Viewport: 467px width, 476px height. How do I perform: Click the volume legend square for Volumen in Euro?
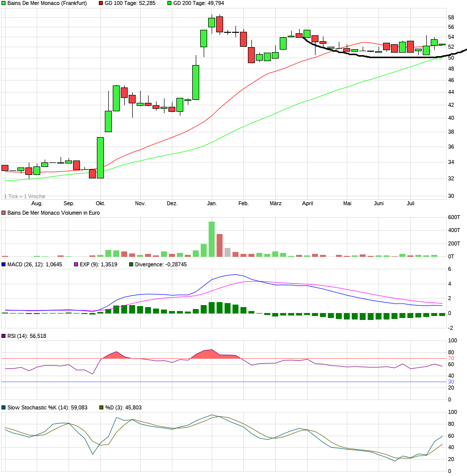[4, 213]
